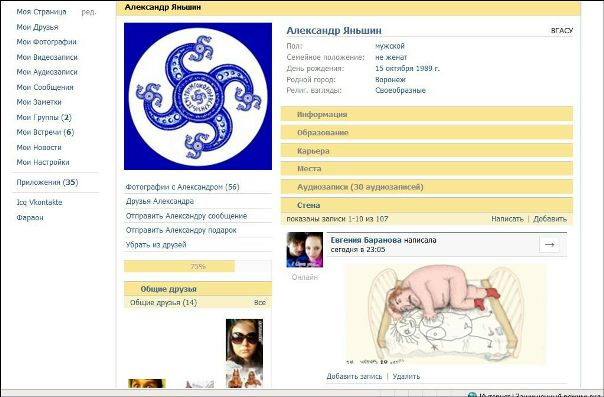Open Александр Яньшин's blue ornament profile picture
The image size is (604, 397).
198,96
